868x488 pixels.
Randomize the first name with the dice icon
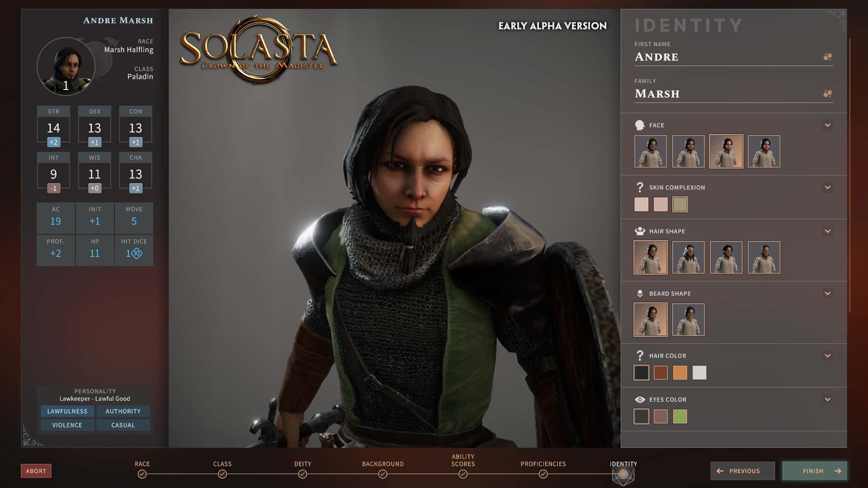(827, 56)
